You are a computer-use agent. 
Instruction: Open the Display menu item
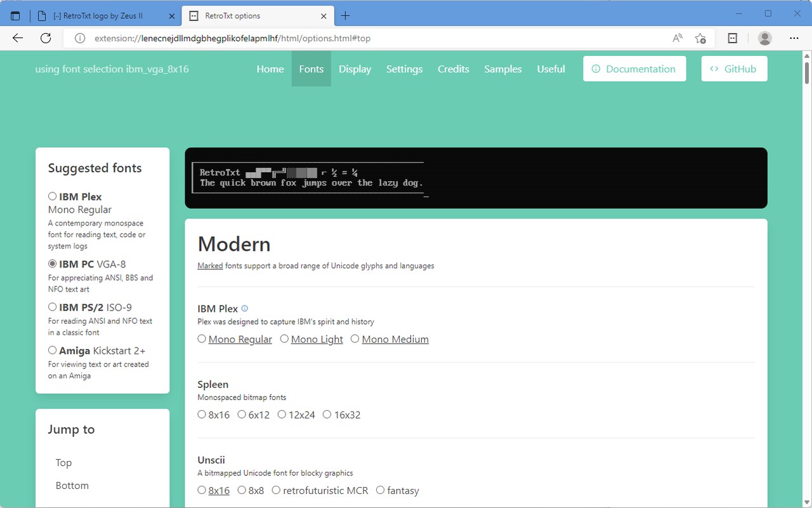(x=355, y=69)
